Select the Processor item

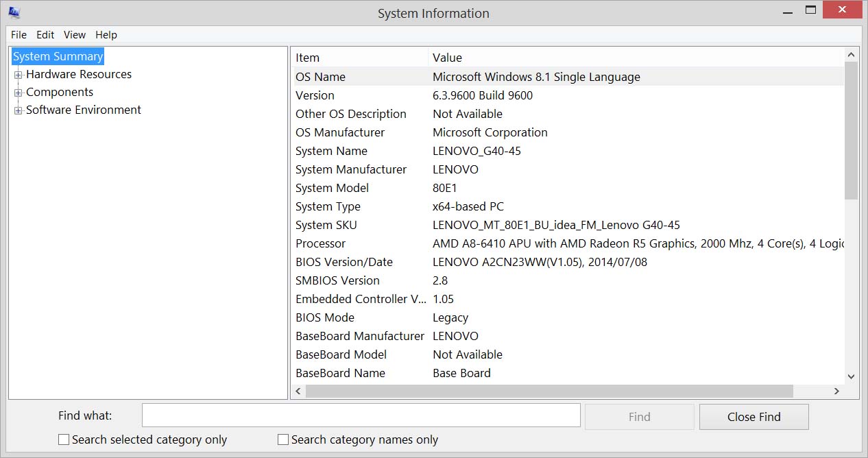320,243
